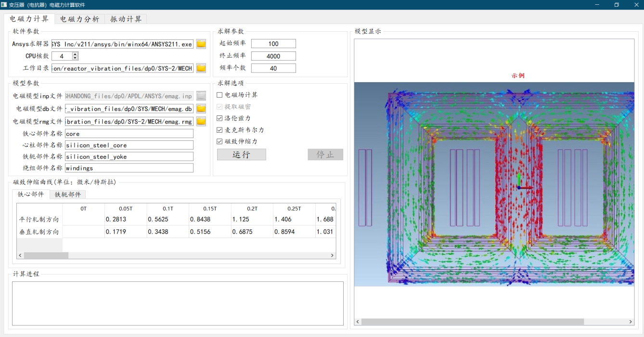
Task: Increase CPU核数 with spinner up arrow
Action: tap(75, 54)
